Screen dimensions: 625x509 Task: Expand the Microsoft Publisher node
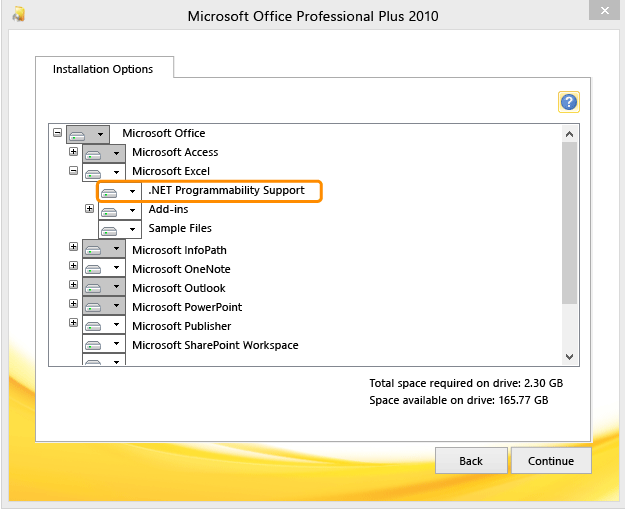[73, 322]
